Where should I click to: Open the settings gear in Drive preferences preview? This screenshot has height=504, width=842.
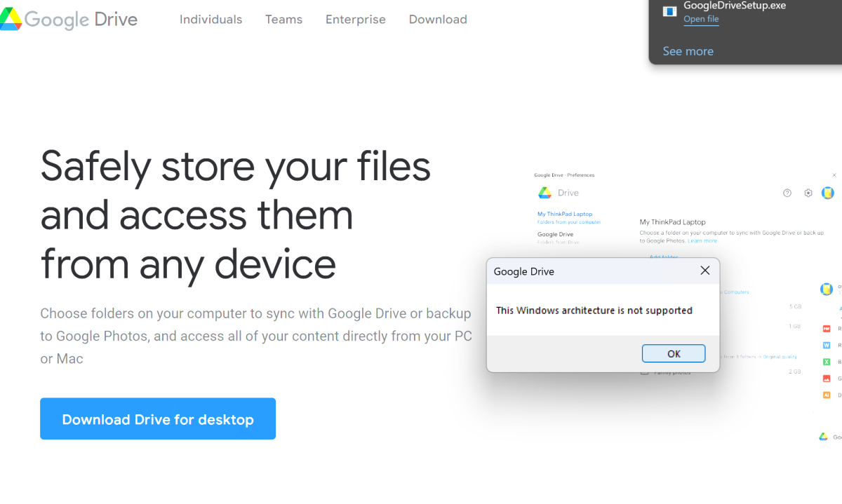coord(808,193)
